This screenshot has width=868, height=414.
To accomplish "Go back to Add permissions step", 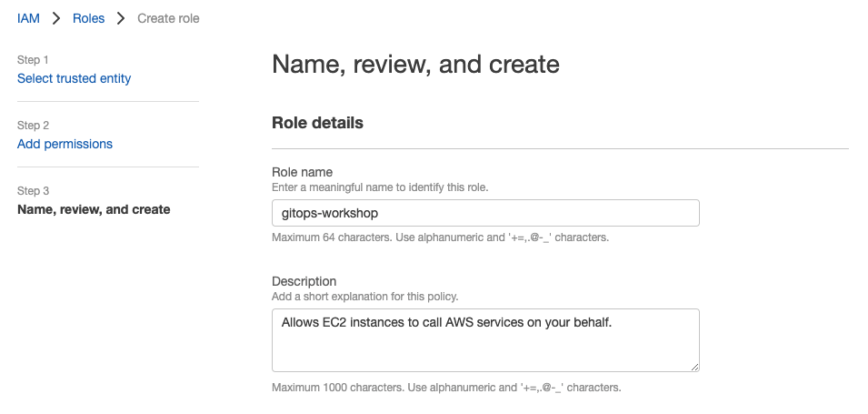I will tap(65, 144).
